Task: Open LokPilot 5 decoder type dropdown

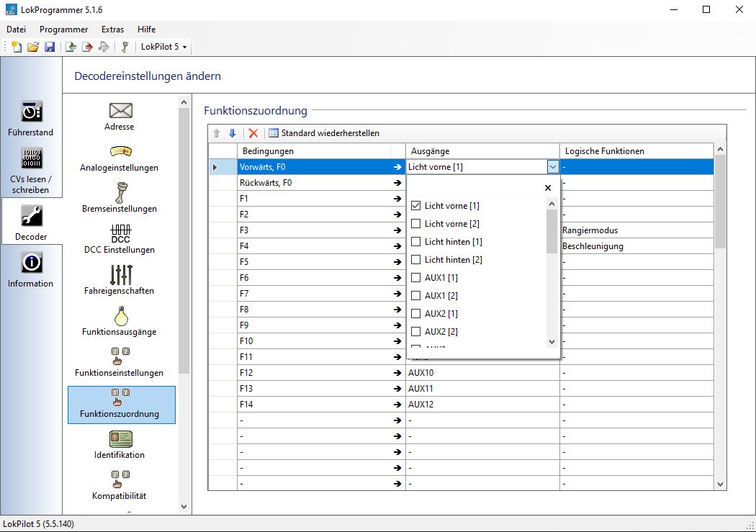Action: pyautogui.click(x=164, y=47)
